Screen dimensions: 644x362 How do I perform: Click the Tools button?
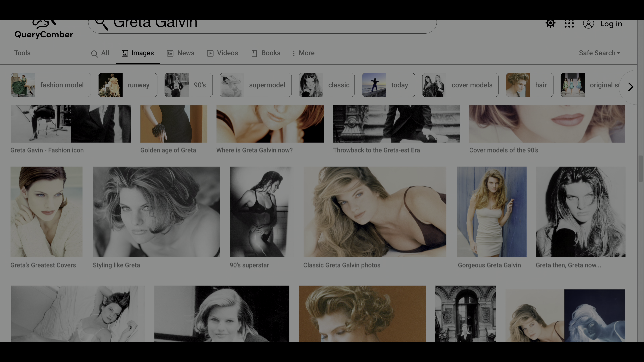click(x=22, y=53)
